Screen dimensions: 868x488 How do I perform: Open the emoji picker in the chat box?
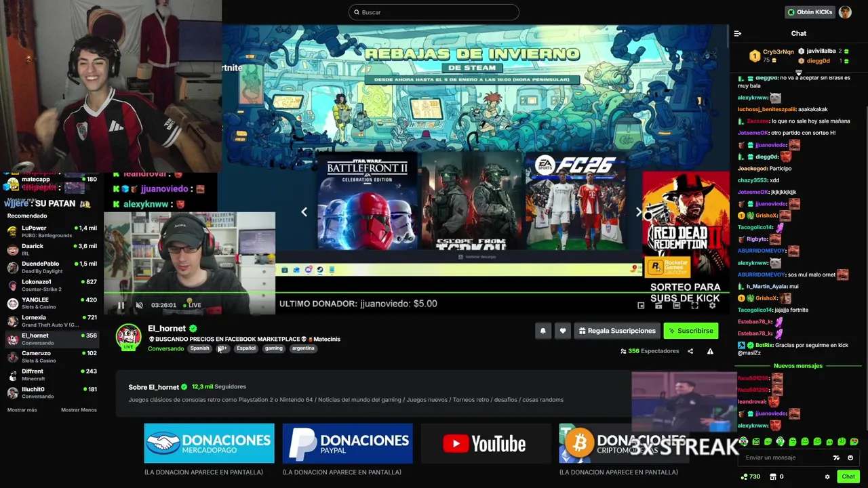850,457
